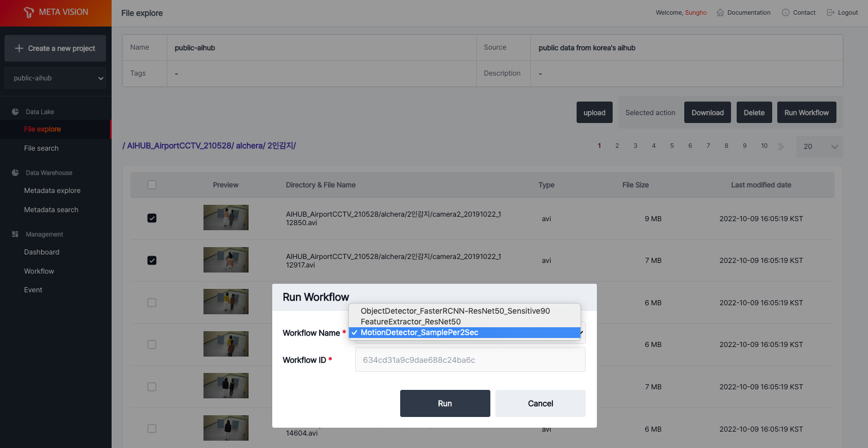This screenshot has width=868, height=448.
Task: Click the Meta Vision logo icon
Action: (29, 12)
